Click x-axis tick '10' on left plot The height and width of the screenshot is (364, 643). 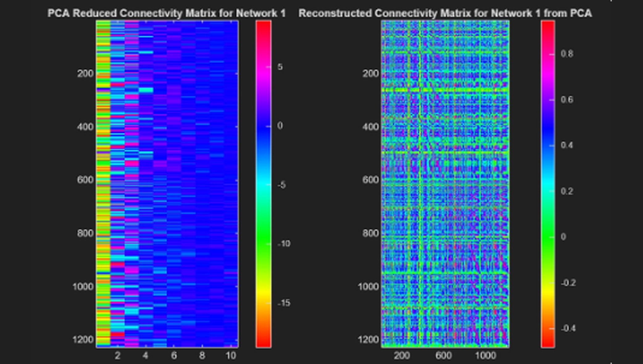click(231, 356)
